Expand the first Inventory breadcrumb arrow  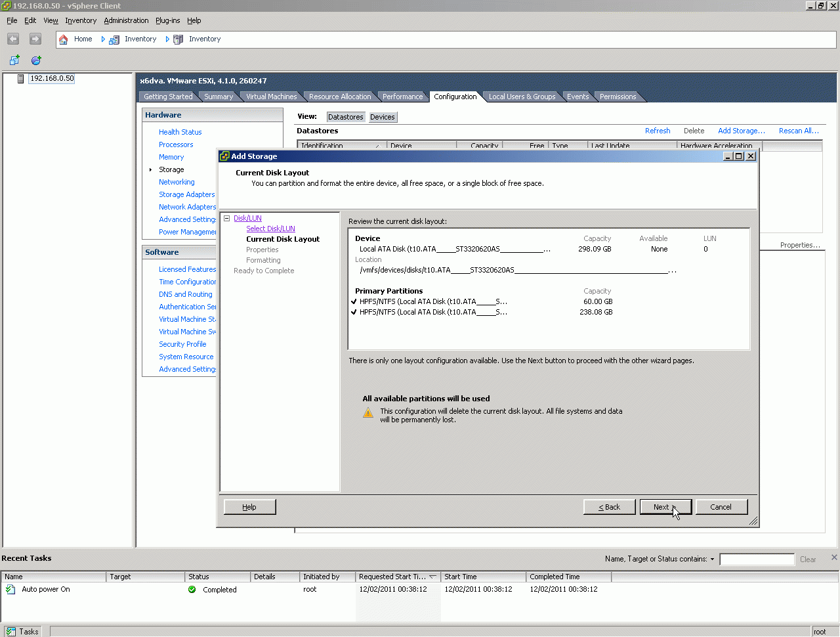(x=103, y=39)
